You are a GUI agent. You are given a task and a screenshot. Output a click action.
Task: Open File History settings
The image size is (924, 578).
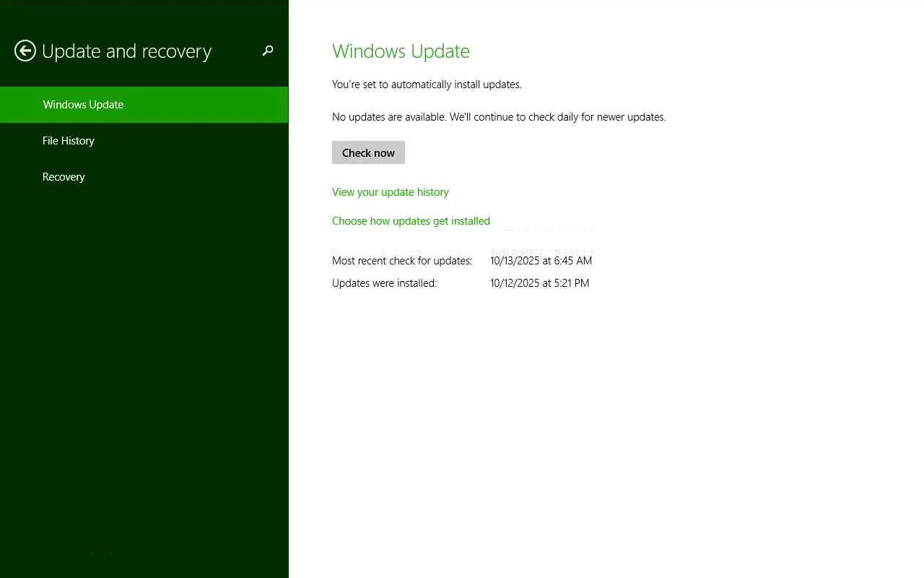(x=144, y=141)
